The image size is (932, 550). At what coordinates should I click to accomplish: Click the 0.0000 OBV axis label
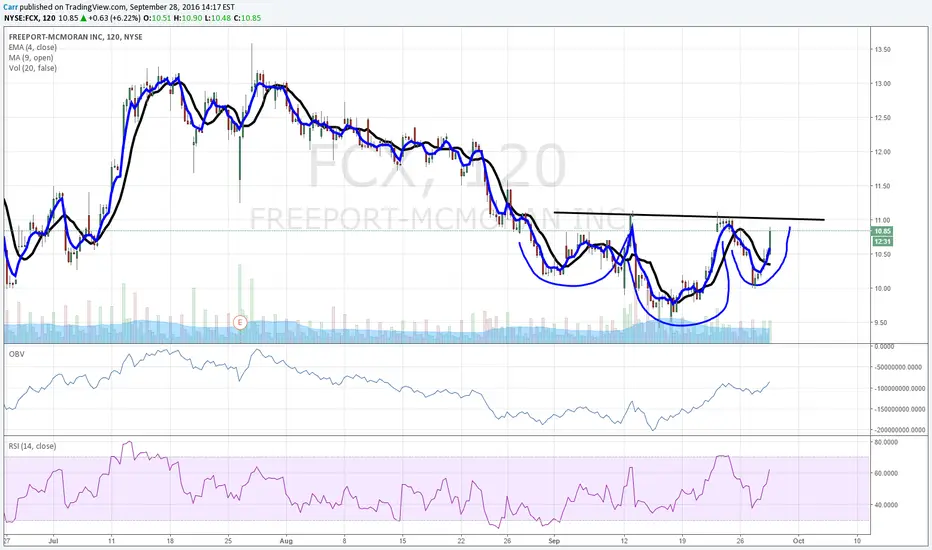(884, 346)
